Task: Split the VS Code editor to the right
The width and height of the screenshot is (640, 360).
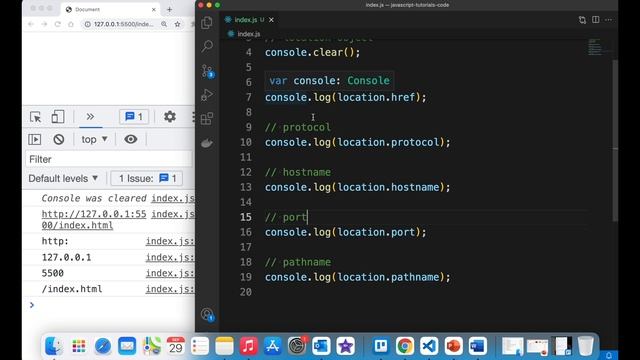Action: (x=596, y=20)
